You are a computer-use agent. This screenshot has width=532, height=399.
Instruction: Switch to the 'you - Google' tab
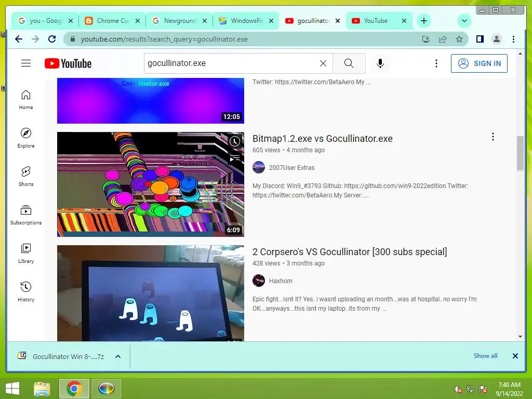coord(45,21)
